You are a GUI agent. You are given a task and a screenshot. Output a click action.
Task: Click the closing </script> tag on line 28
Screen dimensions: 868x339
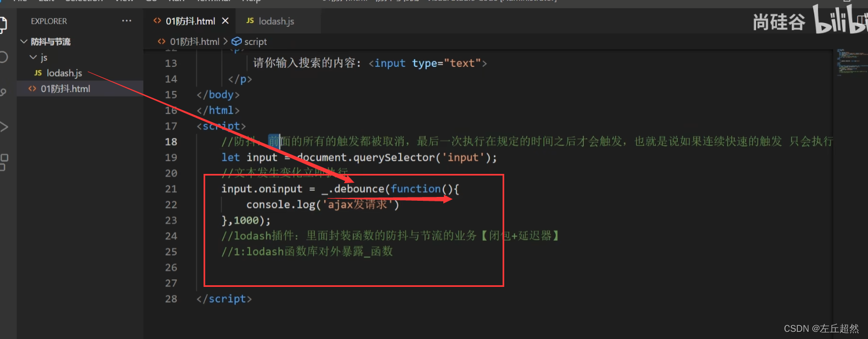224,299
